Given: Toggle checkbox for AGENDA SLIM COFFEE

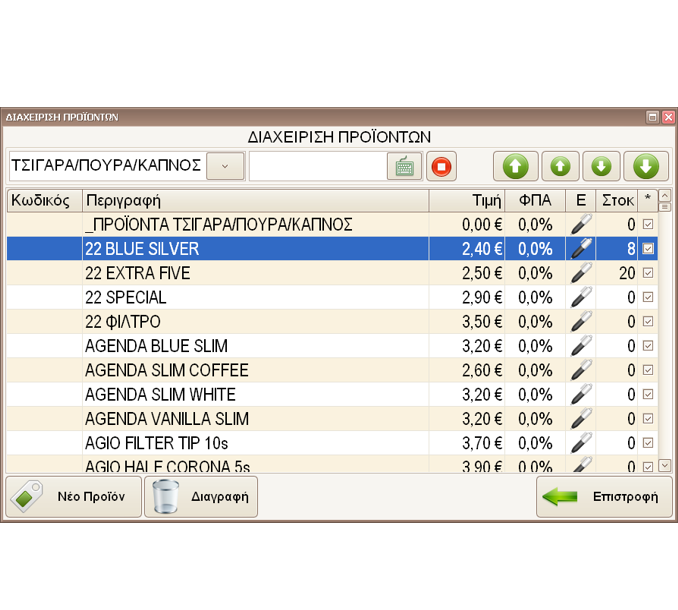Looking at the screenshot, I should point(648,370).
